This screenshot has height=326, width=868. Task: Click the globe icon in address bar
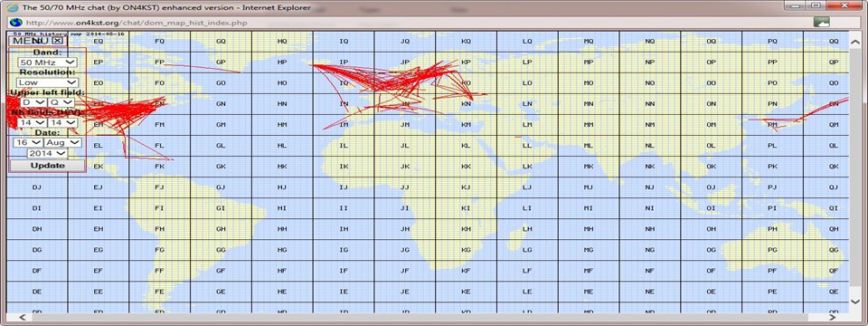coord(16,22)
